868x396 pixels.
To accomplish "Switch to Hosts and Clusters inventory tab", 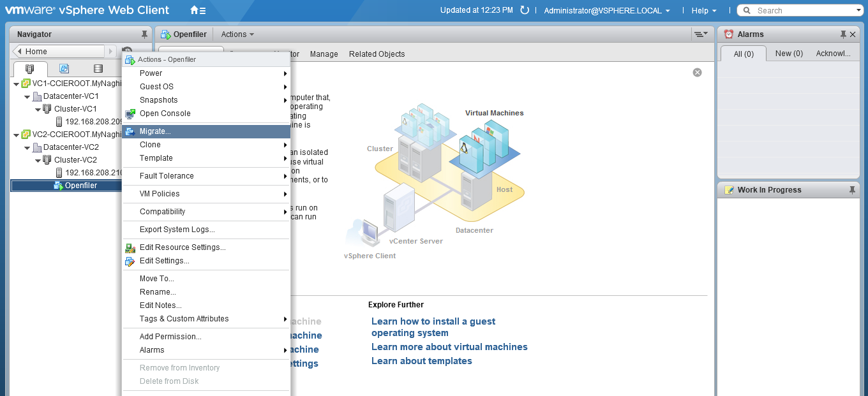I will tap(29, 69).
